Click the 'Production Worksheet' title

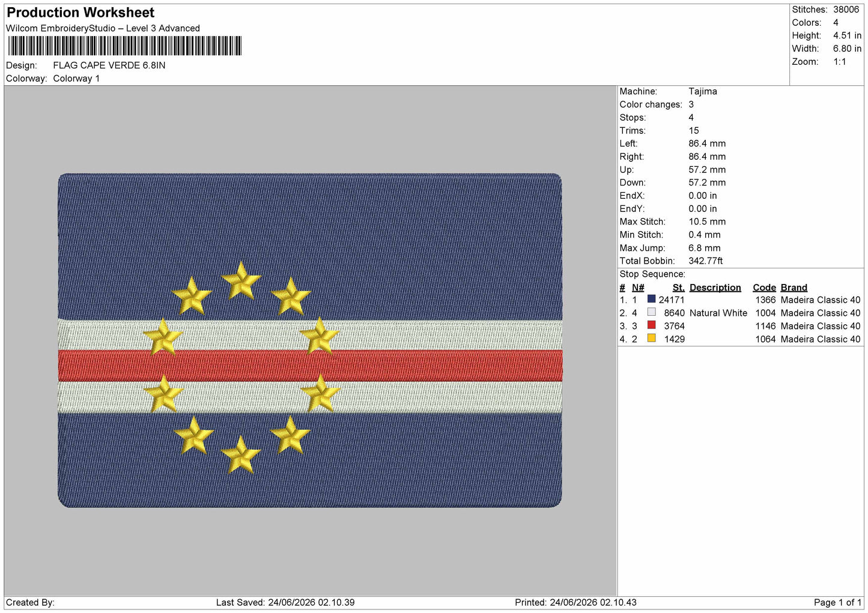coord(80,13)
